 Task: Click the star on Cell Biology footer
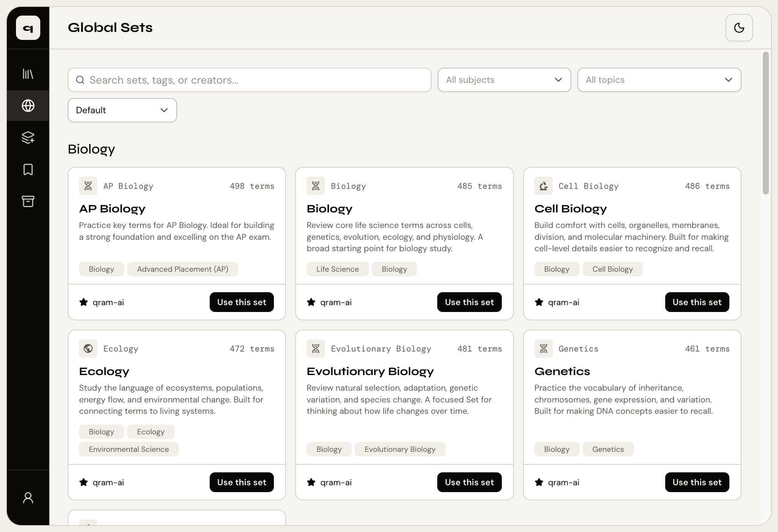pos(539,302)
